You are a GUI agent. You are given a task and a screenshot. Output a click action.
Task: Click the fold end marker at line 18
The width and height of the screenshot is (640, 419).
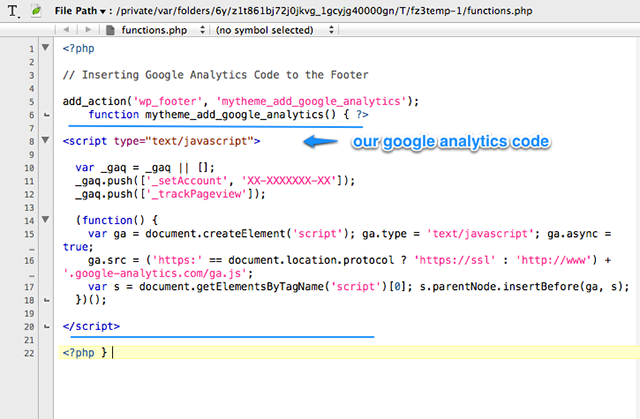pos(47,300)
